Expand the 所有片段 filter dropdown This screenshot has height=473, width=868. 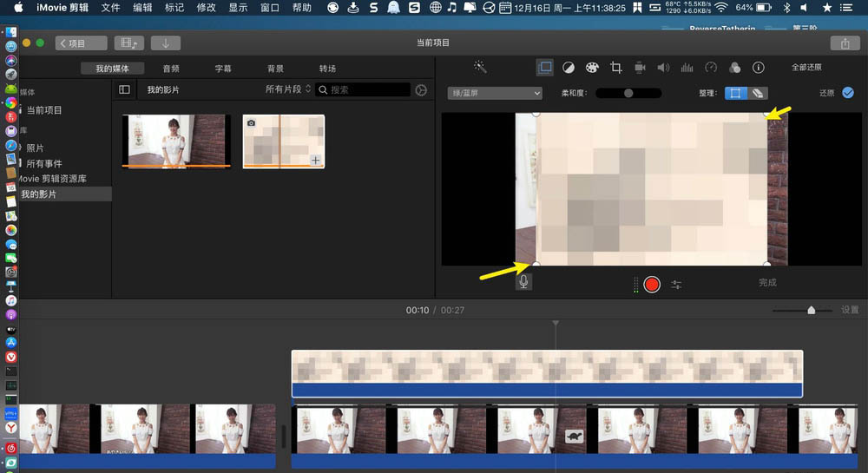pyautogui.click(x=288, y=89)
